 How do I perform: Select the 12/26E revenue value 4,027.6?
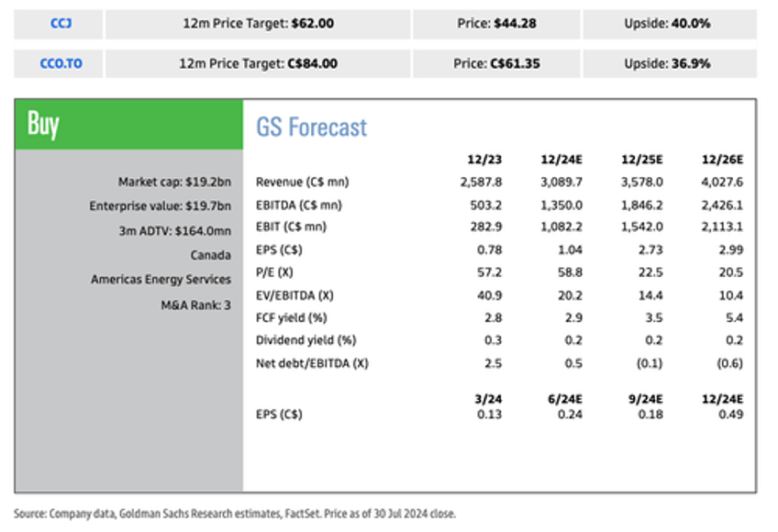[722, 183]
